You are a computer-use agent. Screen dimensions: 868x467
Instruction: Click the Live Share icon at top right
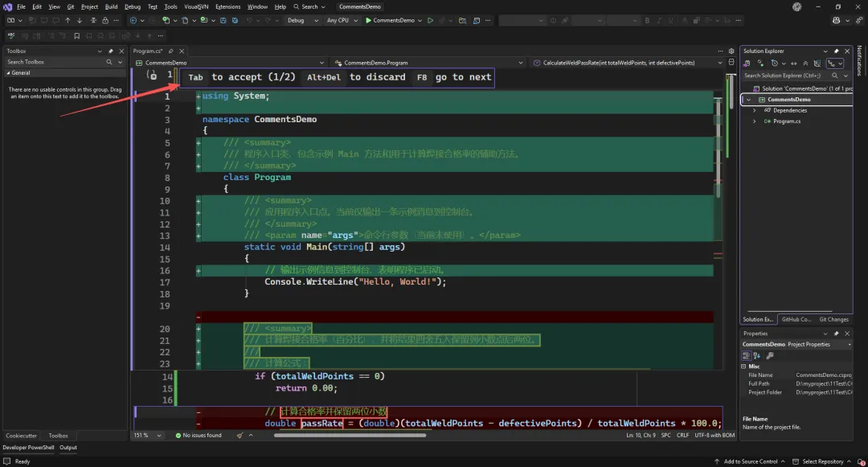click(859, 20)
